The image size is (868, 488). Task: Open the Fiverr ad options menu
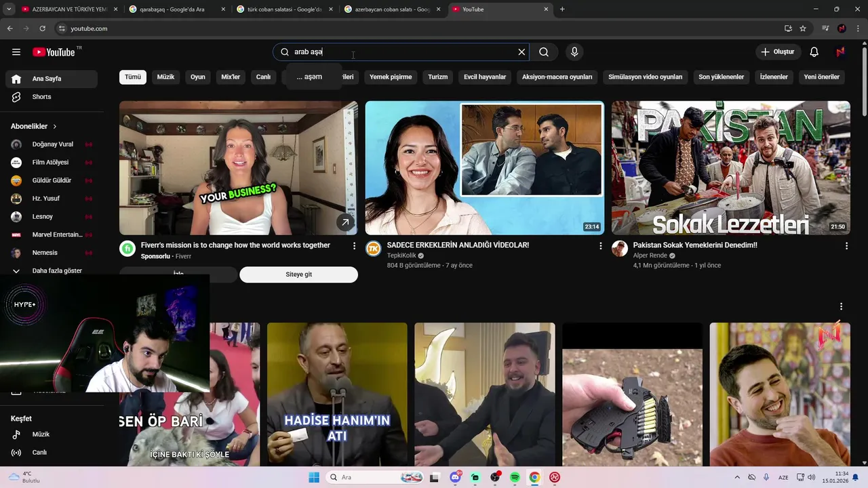(354, 246)
